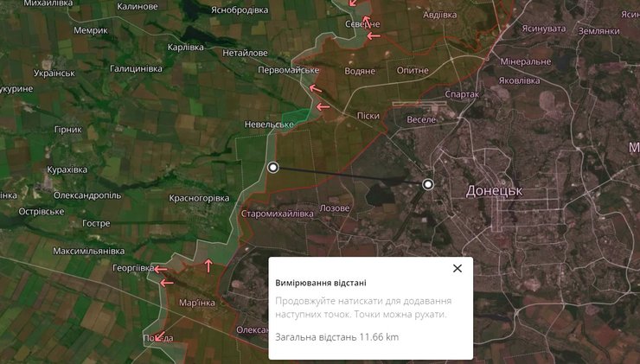The image size is (640, 364).
Task: Click the upward attack arrow north of Мар'їнка
Action: click(x=208, y=265)
